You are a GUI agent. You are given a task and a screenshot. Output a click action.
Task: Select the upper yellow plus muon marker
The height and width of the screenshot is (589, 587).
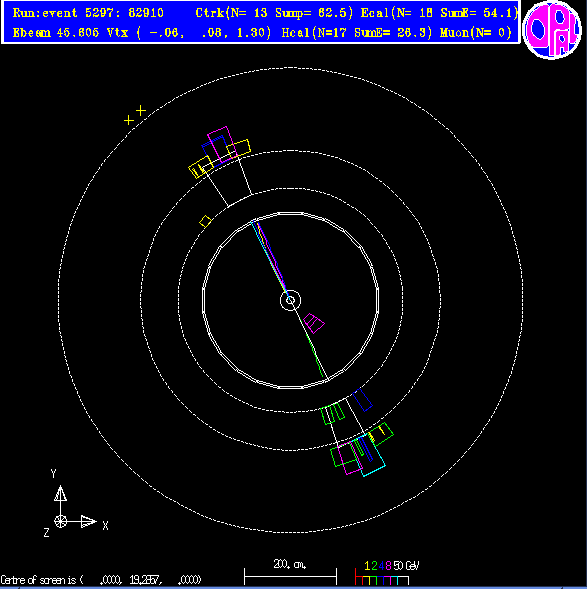(x=141, y=110)
